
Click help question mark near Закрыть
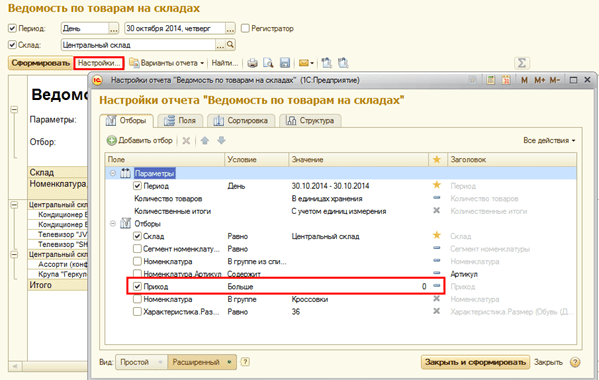(575, 362)
